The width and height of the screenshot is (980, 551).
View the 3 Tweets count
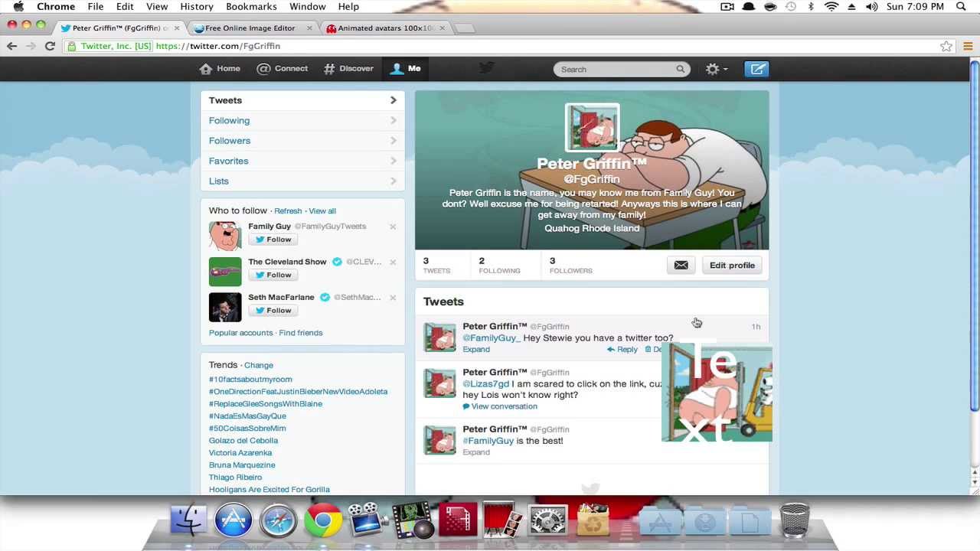[x=436, y=266]
